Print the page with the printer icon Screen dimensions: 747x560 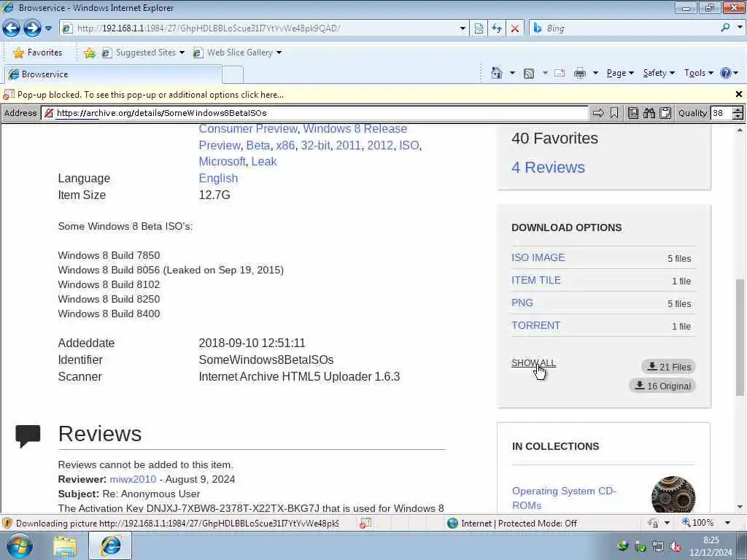pyautogui.click(x=580, y=74)
